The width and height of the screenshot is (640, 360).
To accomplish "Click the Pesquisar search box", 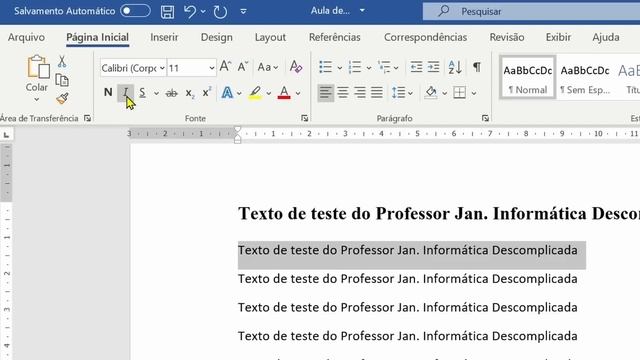I will [531, 11].
